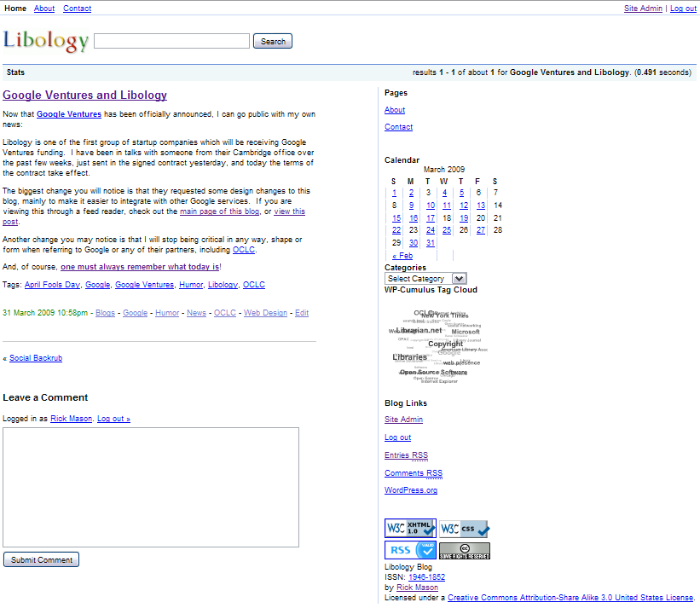Open the Libology tag

[x=223, y=284]
